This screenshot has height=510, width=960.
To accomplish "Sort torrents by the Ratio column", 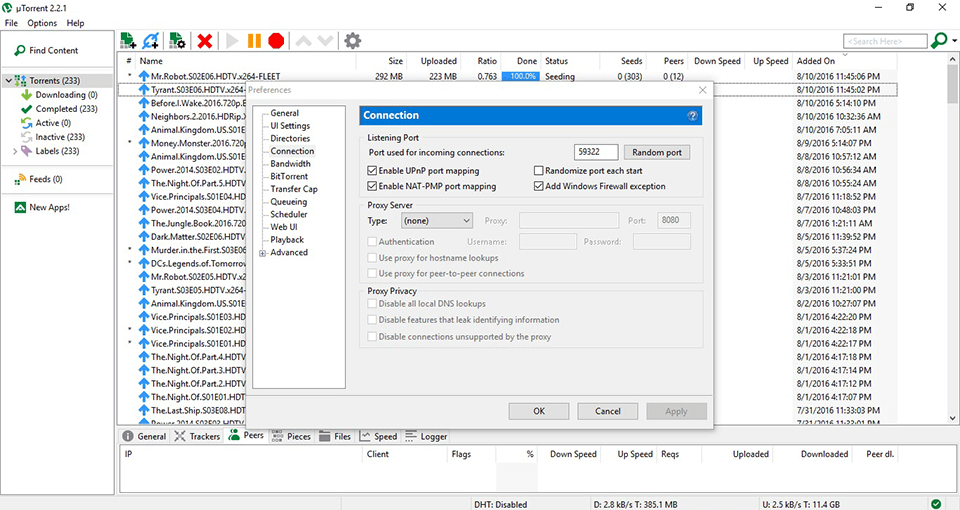I will (487, 61).
